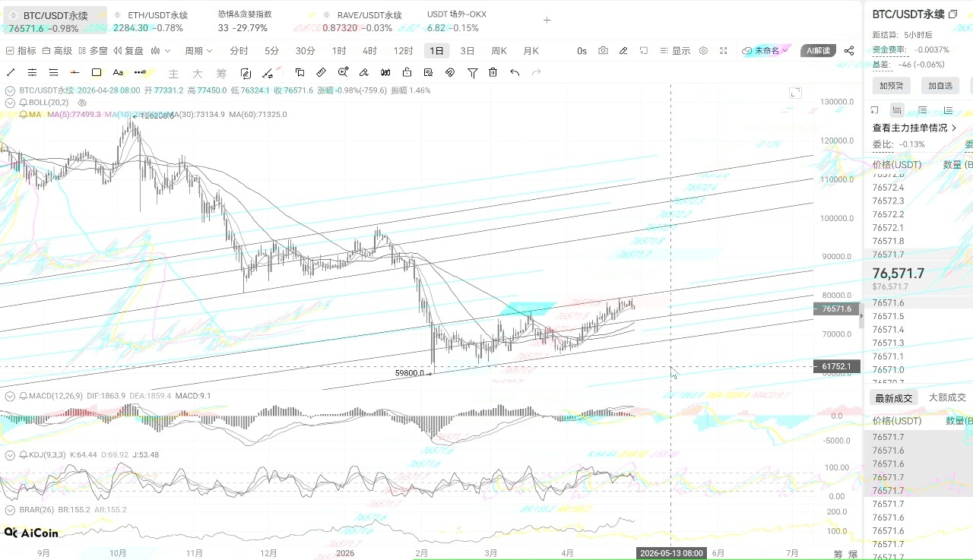
Task: Toggle the 显示 display options
Action: tap(675, 51)
